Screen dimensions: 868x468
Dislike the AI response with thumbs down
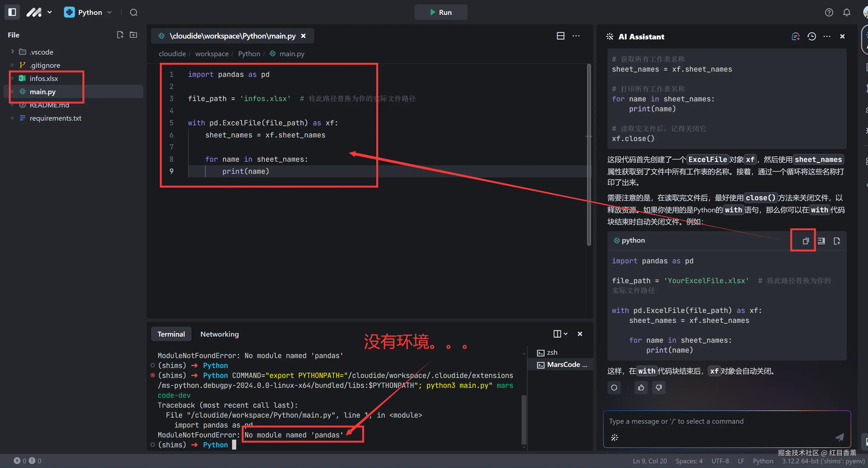pyautogui.click(x=659, y=388)
